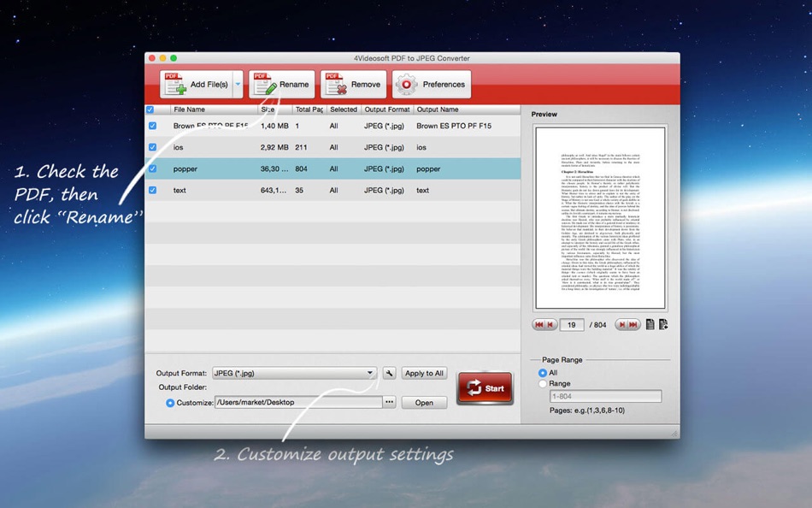The width and height of the screenshot is (812, 508).
Task: Click the Add File(s) toolbar button
Action: [x=197, y=85]
